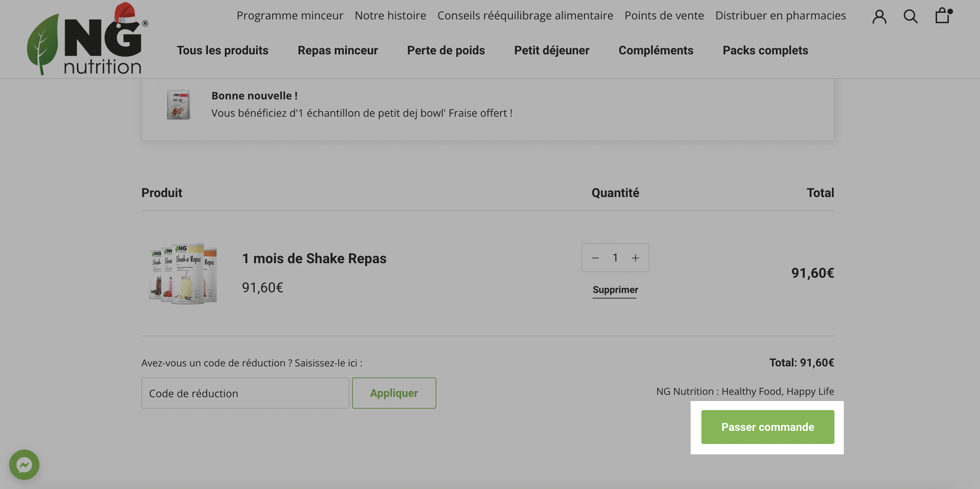This screenshot has width=980, height=489.
Task: Open the user account icon
Action: [x=879, y=16]
